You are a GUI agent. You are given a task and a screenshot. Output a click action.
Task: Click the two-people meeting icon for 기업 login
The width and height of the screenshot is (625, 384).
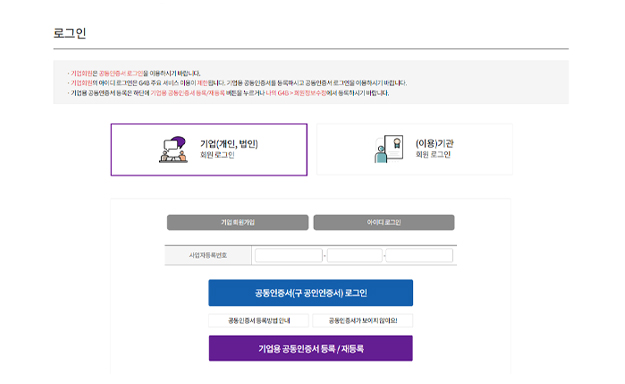pos(173,150)
